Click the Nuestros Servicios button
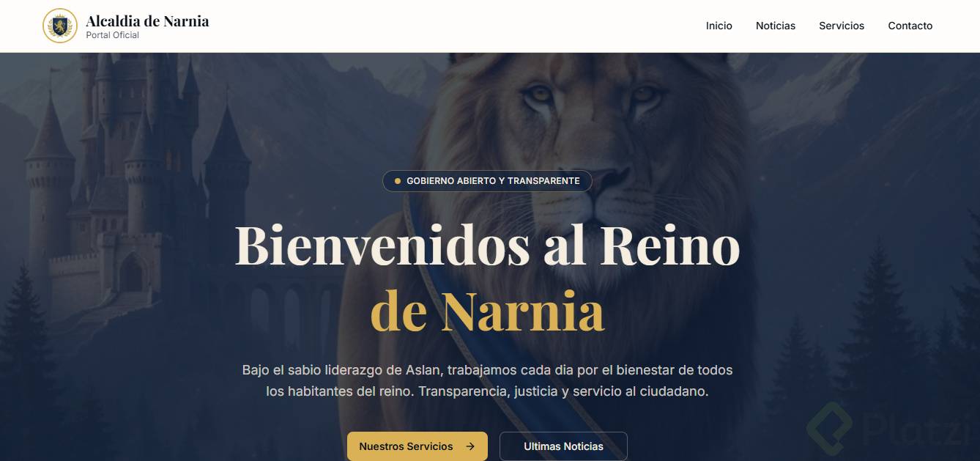Image resolution: width=980 pixels, height=461 pixels. click(417, 446)
